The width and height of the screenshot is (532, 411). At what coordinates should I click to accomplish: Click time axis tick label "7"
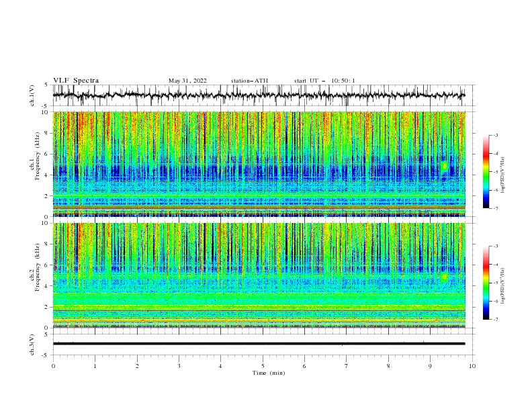[x=347, y=366]
